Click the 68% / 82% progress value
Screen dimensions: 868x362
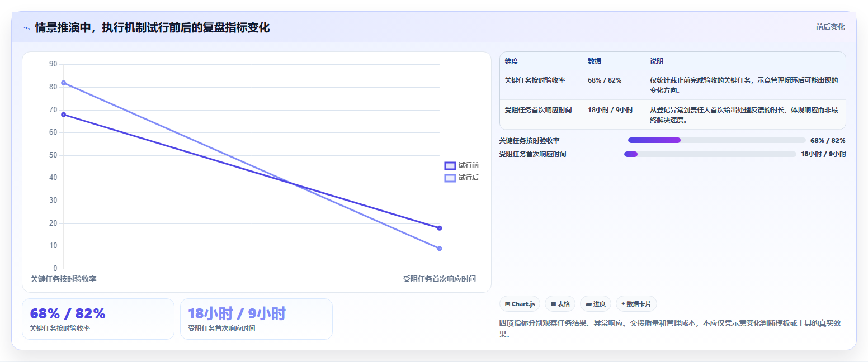(x=828, y=141)
